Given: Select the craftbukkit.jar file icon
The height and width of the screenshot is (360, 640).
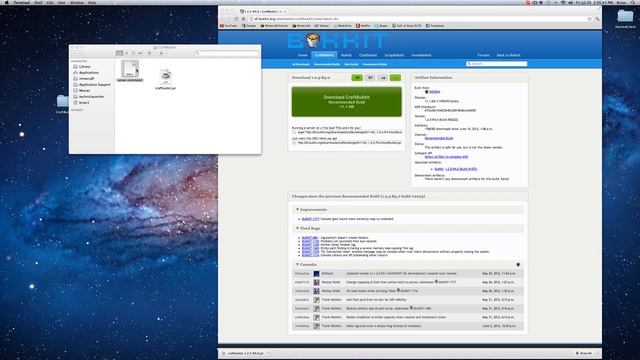Looking at the screenshot, I should (165, 77).
